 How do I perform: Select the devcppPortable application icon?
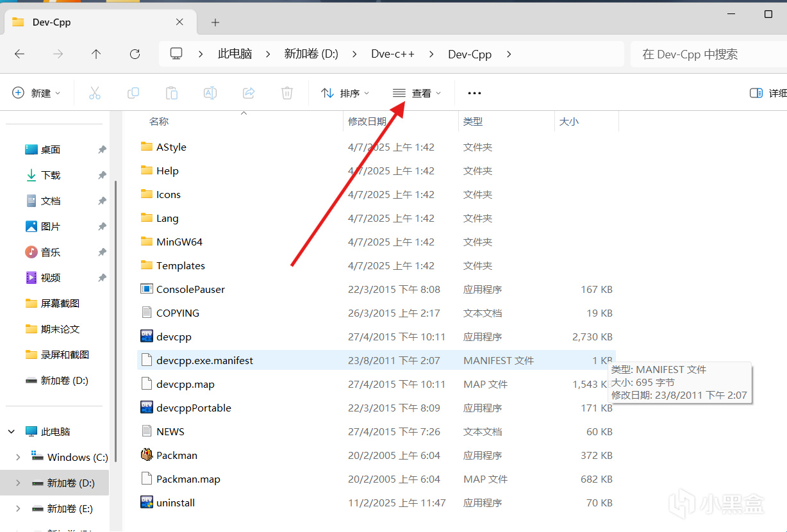pyautogui.click(x=147, y=408)
